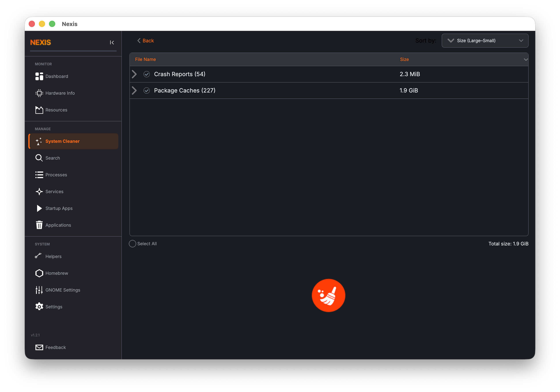Open the Resources monitor
The width and height of the screenshot is (560, 392).
[56, 110]
